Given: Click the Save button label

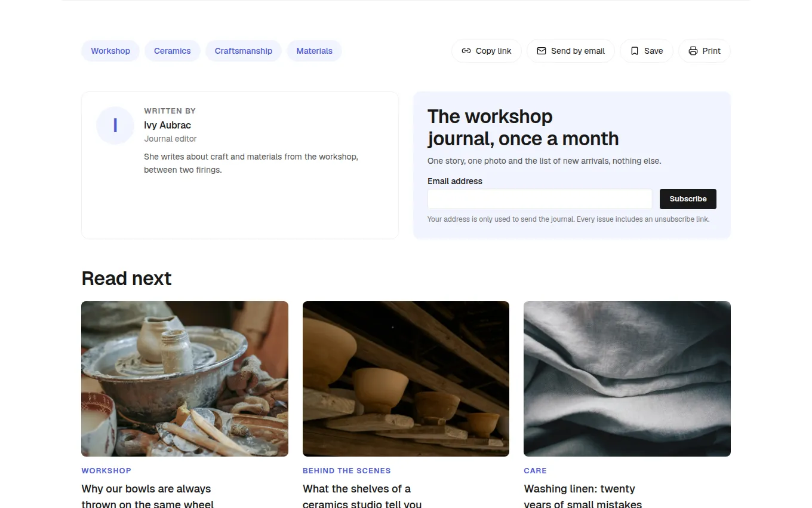Looking at the screenshot, I should [654, 51].
